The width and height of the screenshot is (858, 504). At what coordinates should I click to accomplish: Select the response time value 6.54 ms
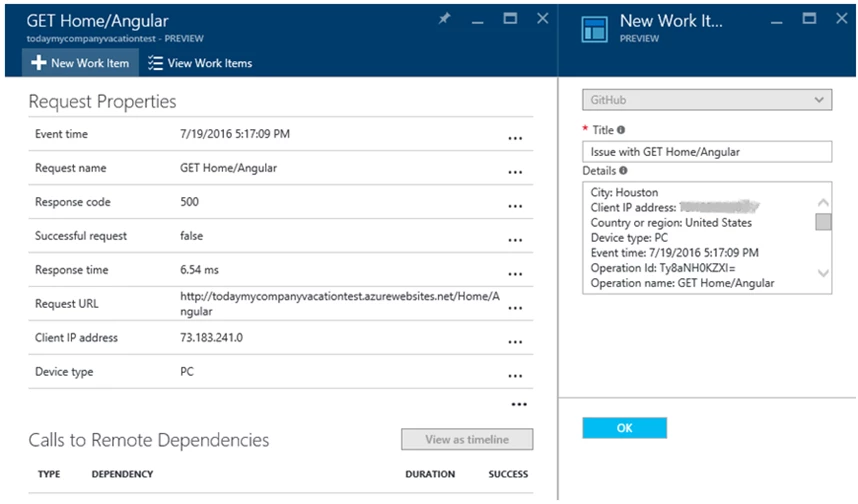(199, 270)
